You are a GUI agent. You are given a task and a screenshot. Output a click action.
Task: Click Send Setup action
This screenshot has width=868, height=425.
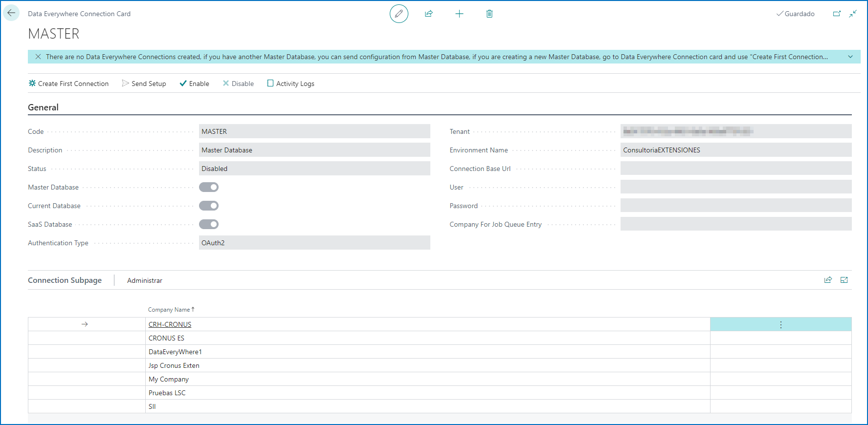pos(144,84)
